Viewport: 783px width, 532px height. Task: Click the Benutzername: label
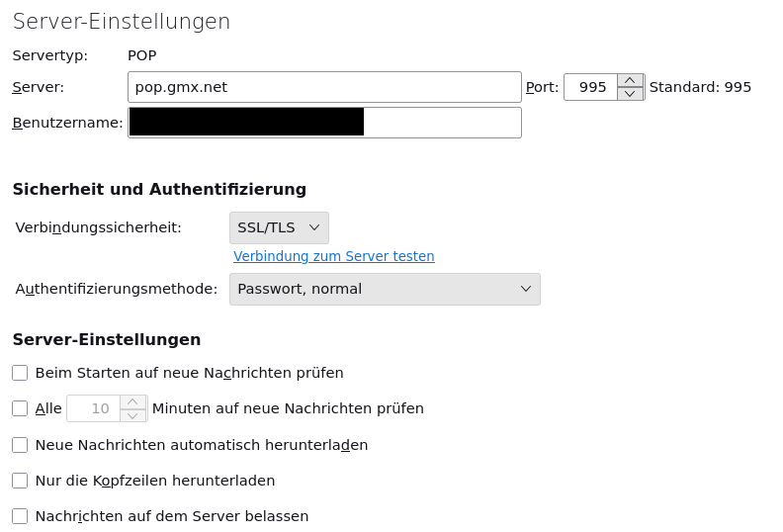[67, 123]
